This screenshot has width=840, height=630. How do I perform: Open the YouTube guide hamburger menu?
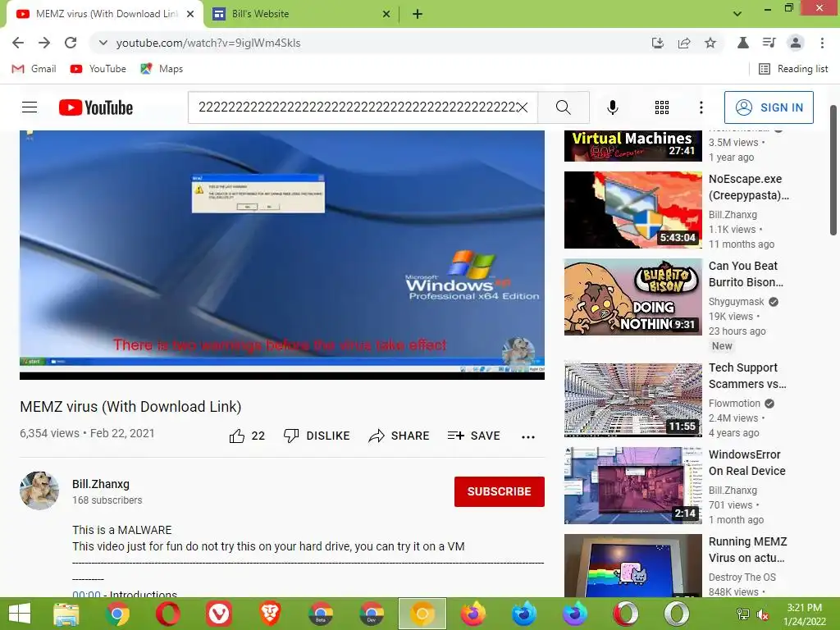coord(30,107)
